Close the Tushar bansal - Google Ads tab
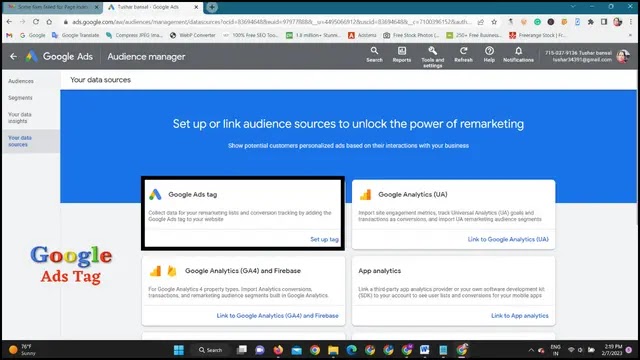Screen dimensions: 640x360 tap(196, 7)
